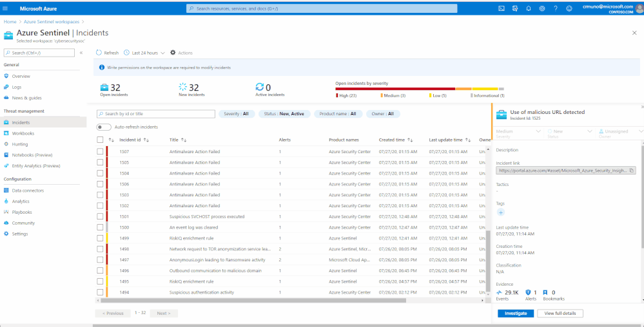This screenshot has width=644, height=327.
Task: Select the checkbox for incident 1500
Action: (x=100, y=227)
